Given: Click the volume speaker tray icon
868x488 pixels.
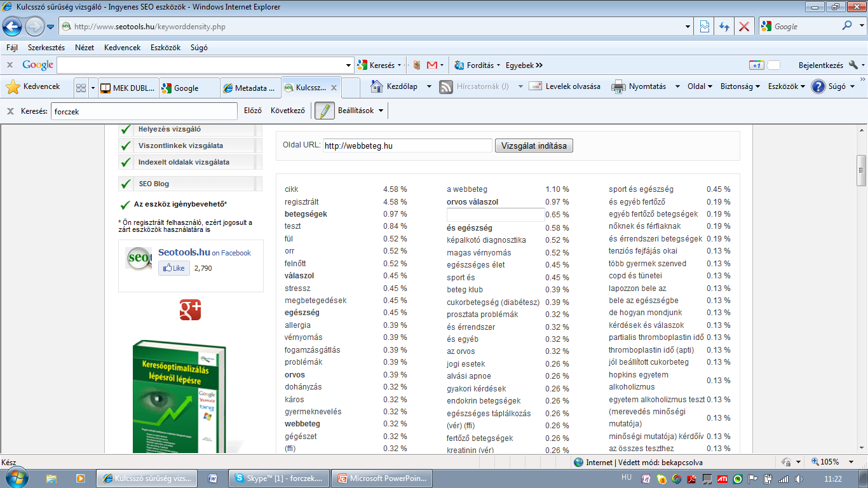Looking at the screenshot, I should [799, 478].
